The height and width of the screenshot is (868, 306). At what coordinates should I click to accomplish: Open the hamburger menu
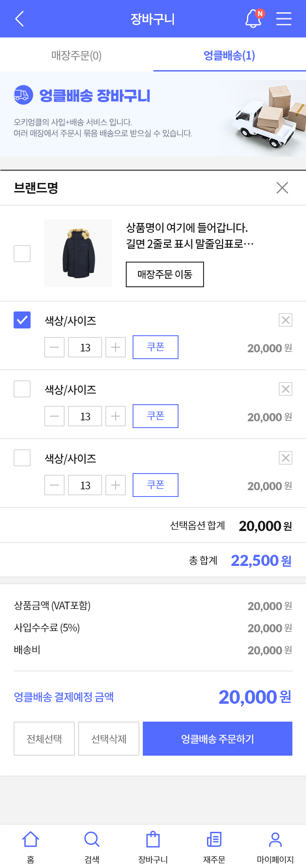tap(283, 19)
